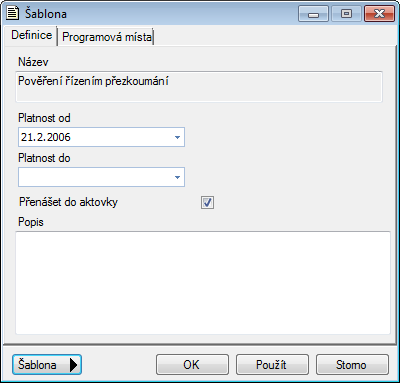Open the Šablona menu button at the bottom
Screen dimensions: 400x383
(47, 365)
